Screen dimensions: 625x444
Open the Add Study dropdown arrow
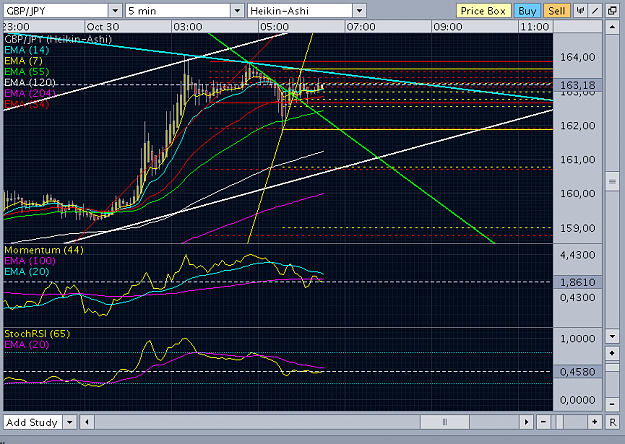[70, 422]
